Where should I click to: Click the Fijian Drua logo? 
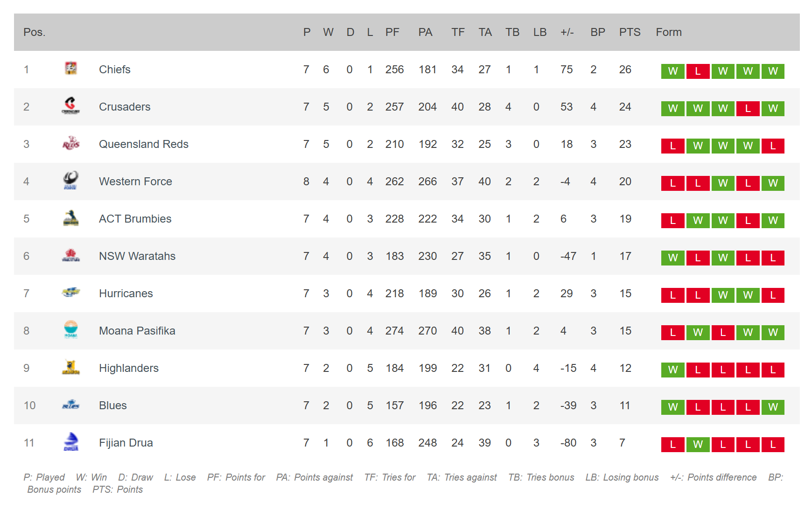(71, 442)
